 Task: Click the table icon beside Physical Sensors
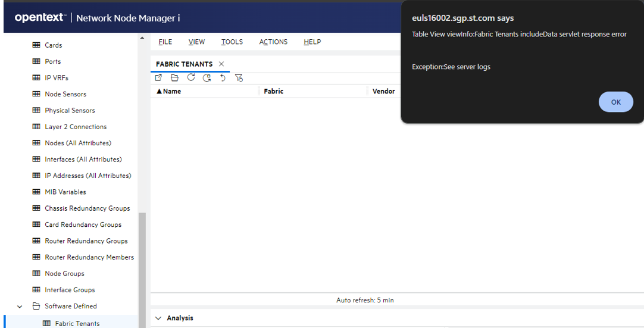tap(36, 110)
